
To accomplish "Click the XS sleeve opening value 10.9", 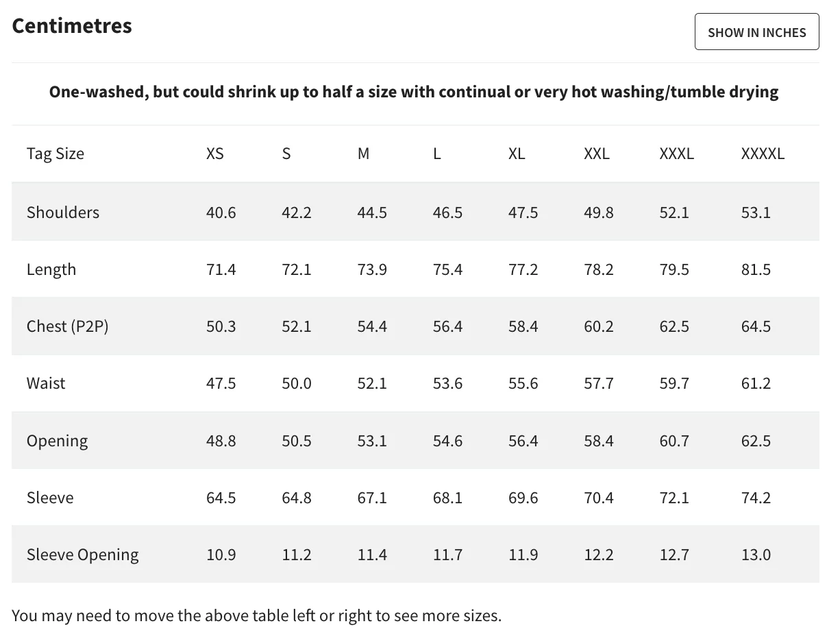I will pyautogui.click(x=221, y=555).
